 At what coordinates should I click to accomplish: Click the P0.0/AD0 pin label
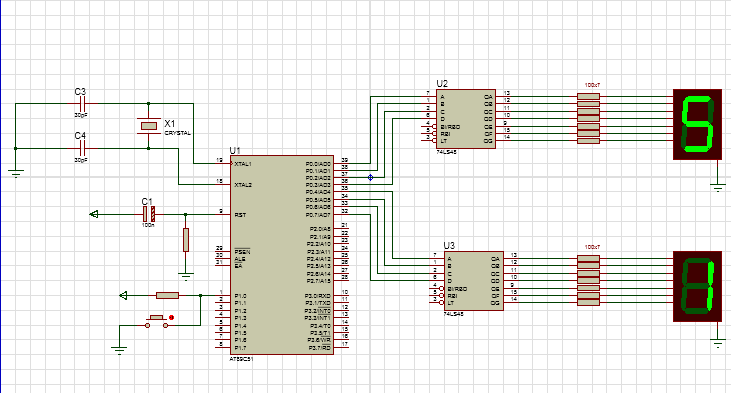click(318, 164)
